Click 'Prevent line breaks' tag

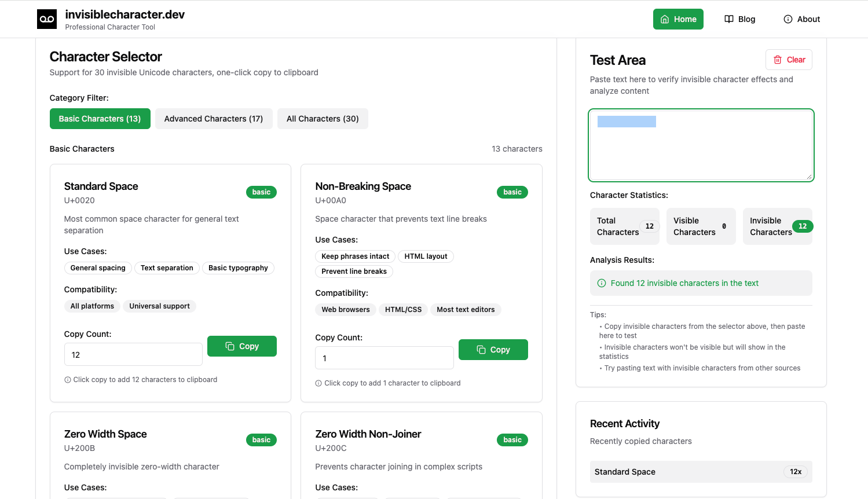354,271
